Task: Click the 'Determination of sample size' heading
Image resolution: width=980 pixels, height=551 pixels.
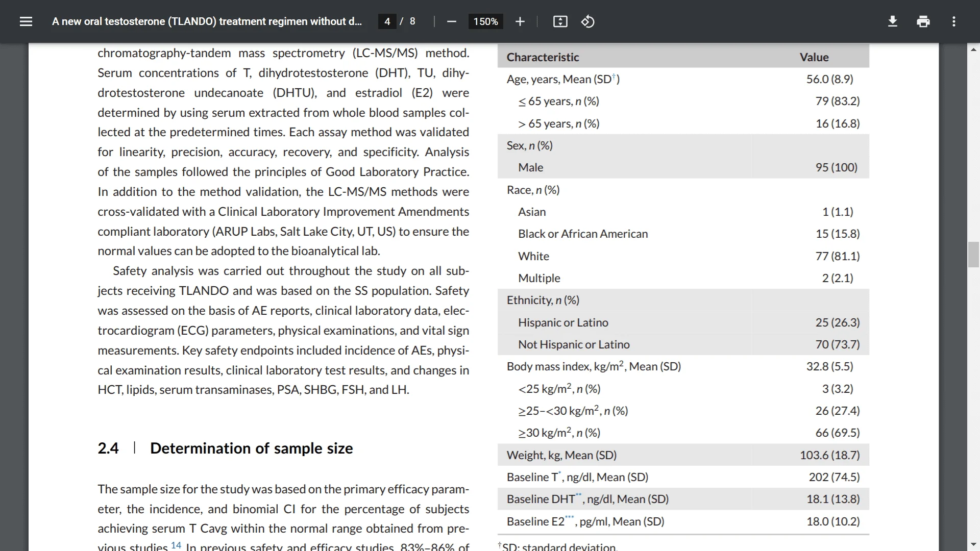Action: (x=252, y=448)
